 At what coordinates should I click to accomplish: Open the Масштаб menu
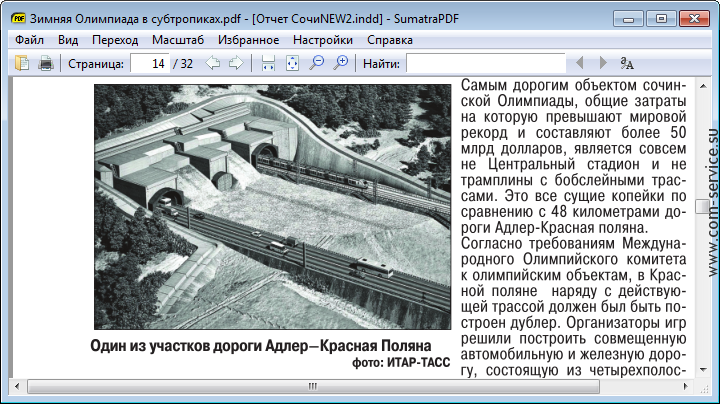tap(178, 40)
